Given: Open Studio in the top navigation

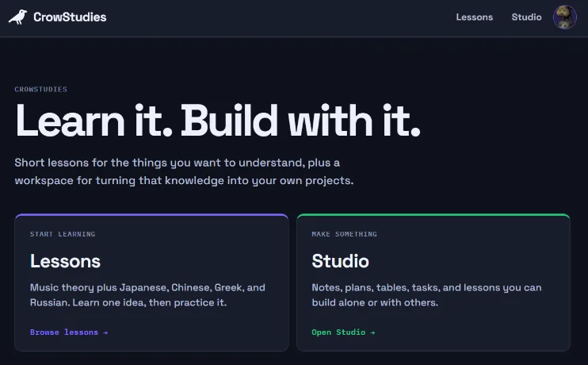Looking at the screenshot, I should 526,17.
